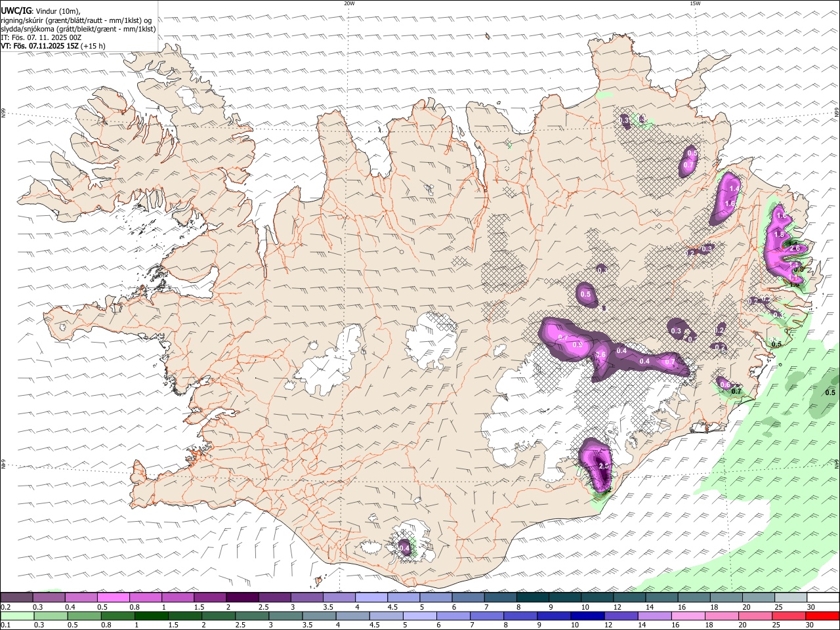This screenshot has height=630, width=840.
Task: Click lower legend red swatch after 30
Action: (822, 616)
